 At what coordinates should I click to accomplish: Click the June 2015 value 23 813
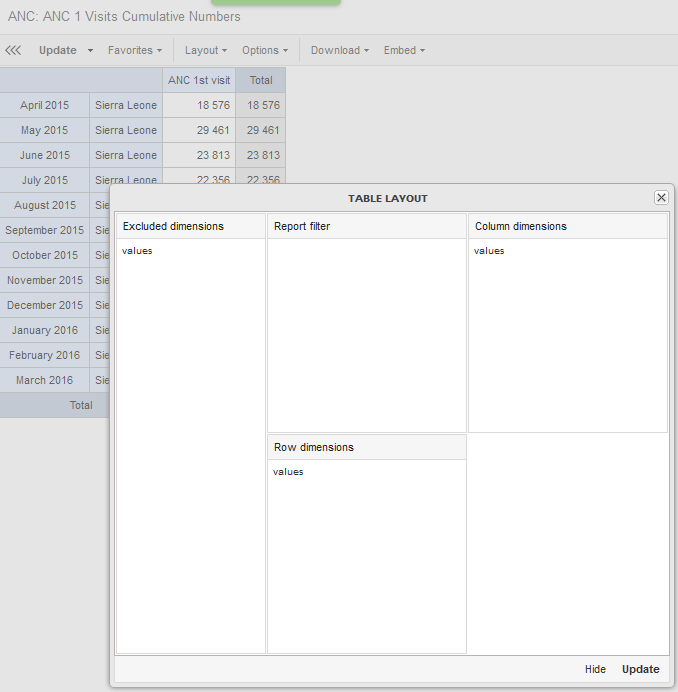pyautogui.click(x=199, y=155)
